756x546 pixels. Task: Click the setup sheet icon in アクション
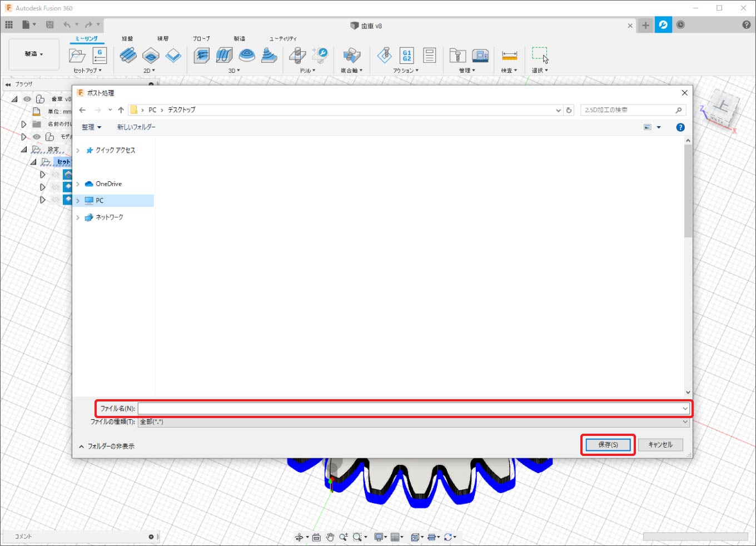[x=429, y=55]
